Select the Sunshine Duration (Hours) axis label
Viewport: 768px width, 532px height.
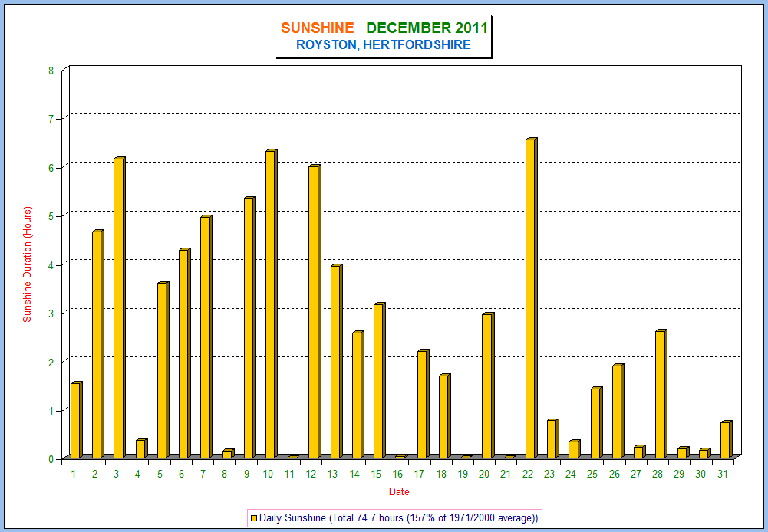28,264
